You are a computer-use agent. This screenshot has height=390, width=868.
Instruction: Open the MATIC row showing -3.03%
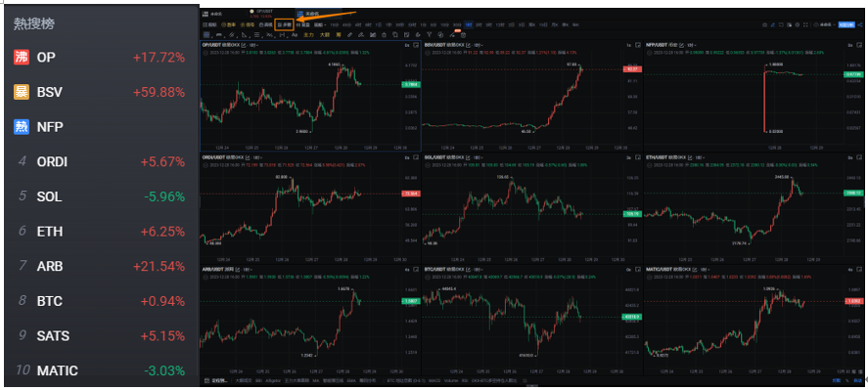pyautogui.click(x=102, y=370)
